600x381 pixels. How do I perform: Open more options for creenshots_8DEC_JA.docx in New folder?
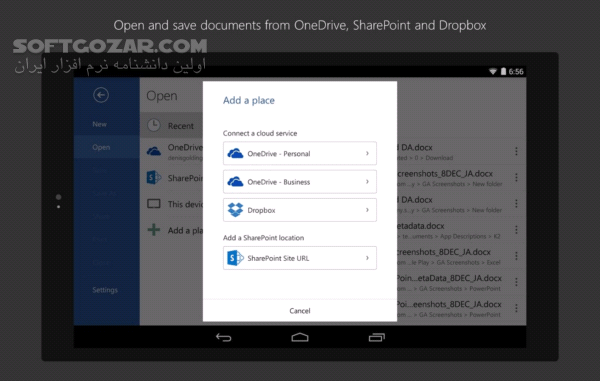[x=516, y=177]
